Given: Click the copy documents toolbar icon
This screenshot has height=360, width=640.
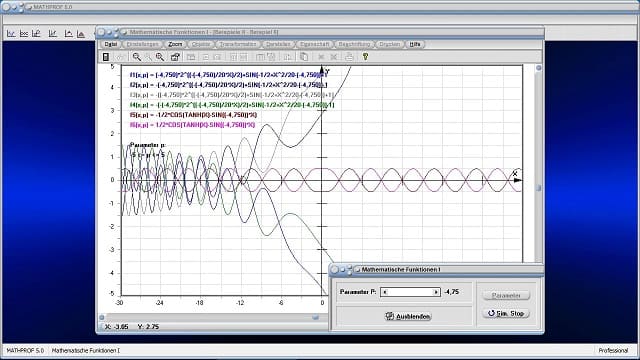Looking at the screenshot, I should coord(304,57).
